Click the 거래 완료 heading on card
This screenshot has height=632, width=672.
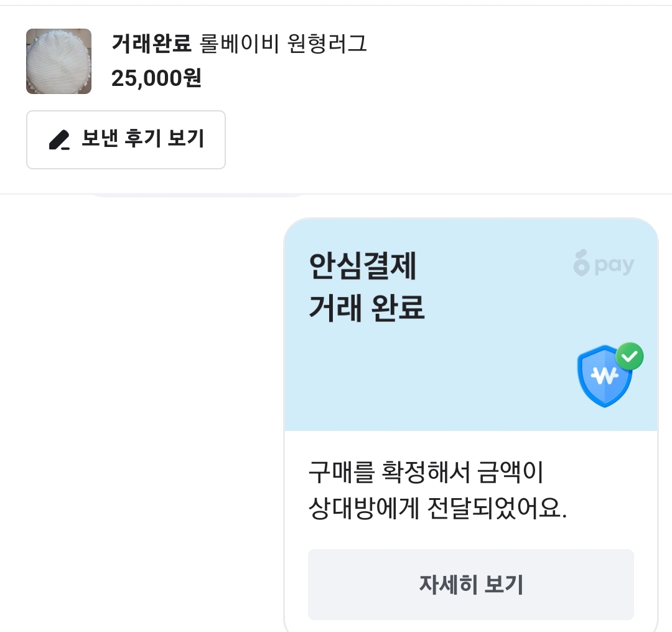tap(366, 308)
